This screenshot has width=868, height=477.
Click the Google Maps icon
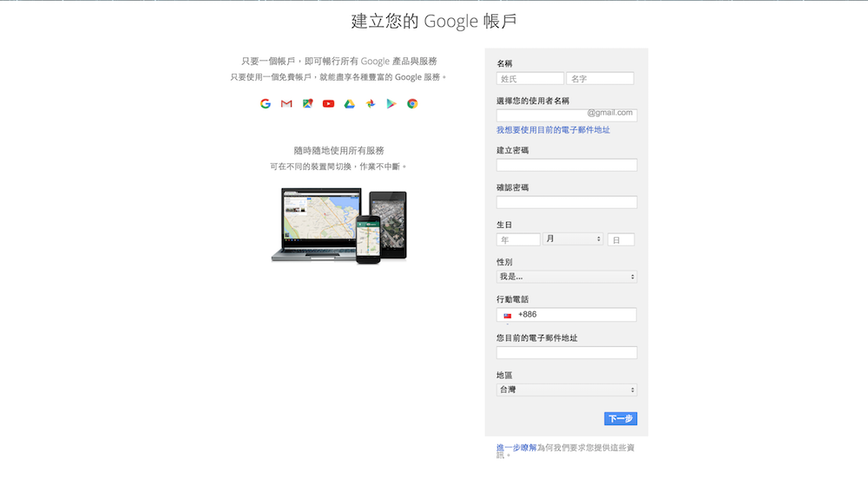[307, 103]
